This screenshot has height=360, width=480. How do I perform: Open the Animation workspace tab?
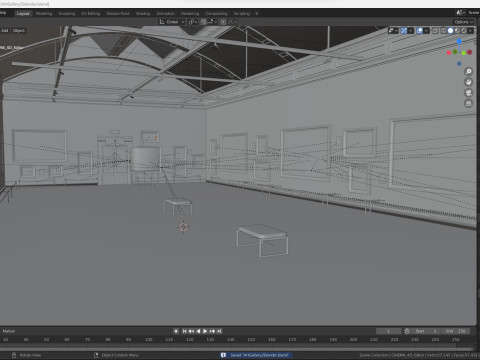click(166, 13)
